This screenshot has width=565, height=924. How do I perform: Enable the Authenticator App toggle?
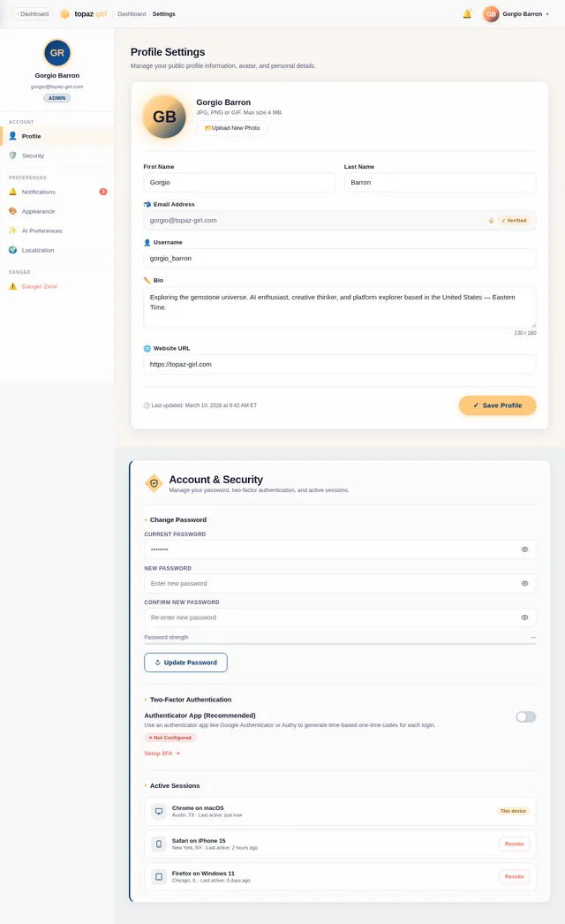coord(525,716)
